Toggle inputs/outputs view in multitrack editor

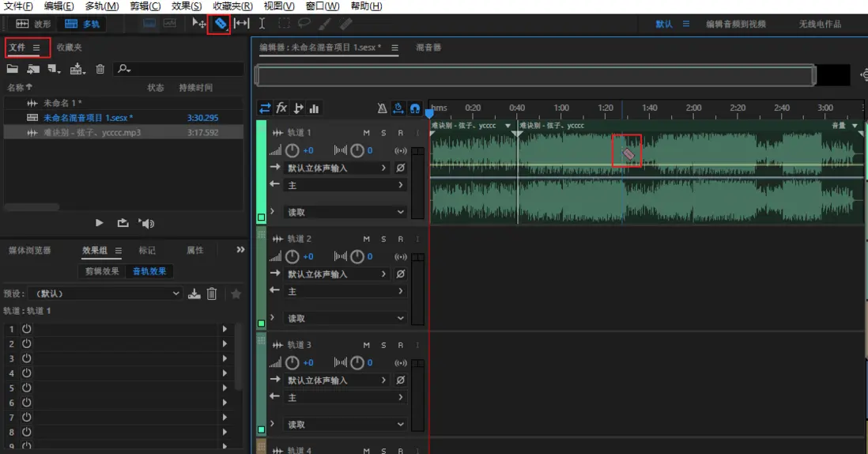coord(265,108)
